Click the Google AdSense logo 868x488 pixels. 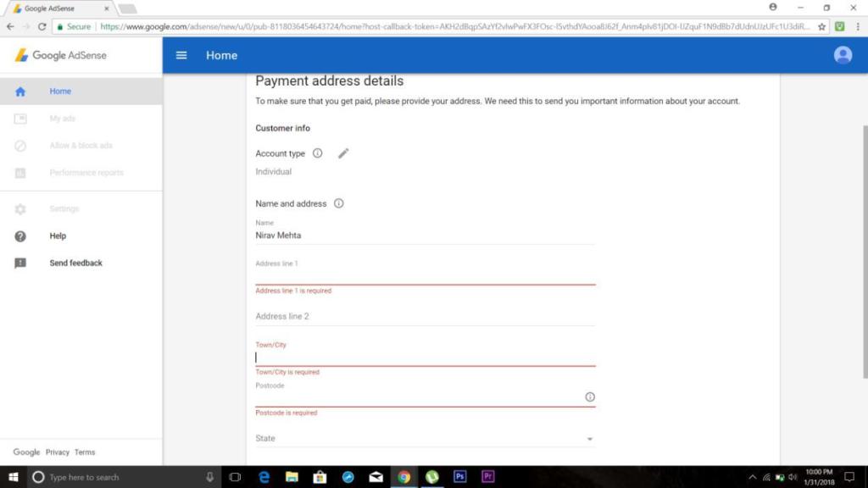point(60,55)
